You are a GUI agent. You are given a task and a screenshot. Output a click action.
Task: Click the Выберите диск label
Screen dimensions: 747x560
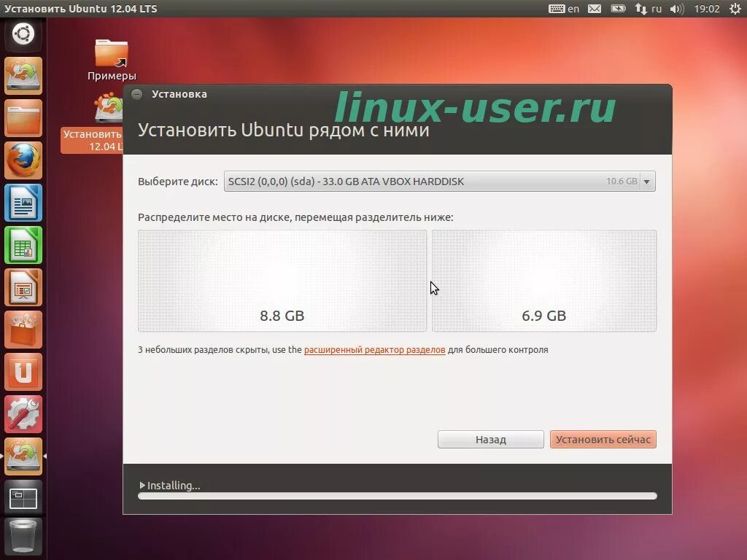178,182
